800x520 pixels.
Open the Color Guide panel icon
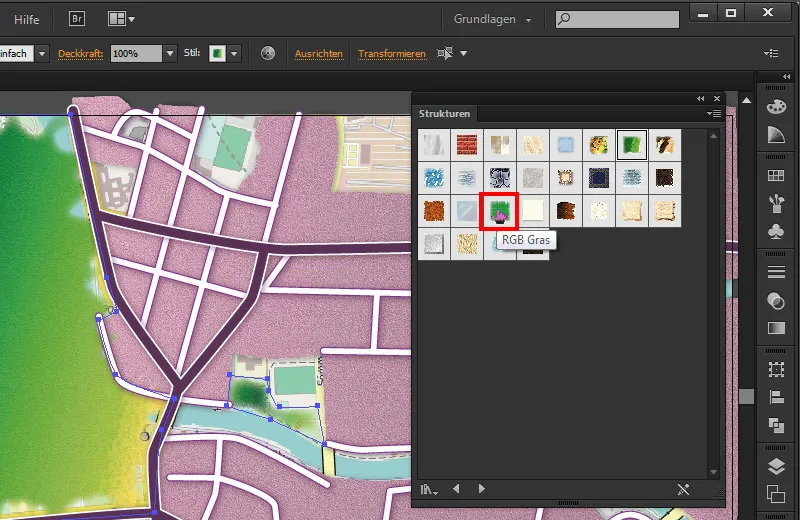click(x=776, y=135)
